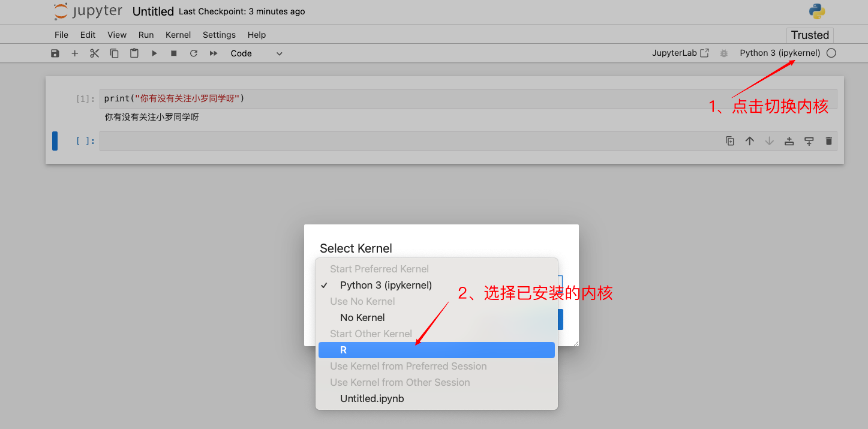The image size is (868, 429).
Task: Click the Jupyter logo
Action: tap(88, 11)
